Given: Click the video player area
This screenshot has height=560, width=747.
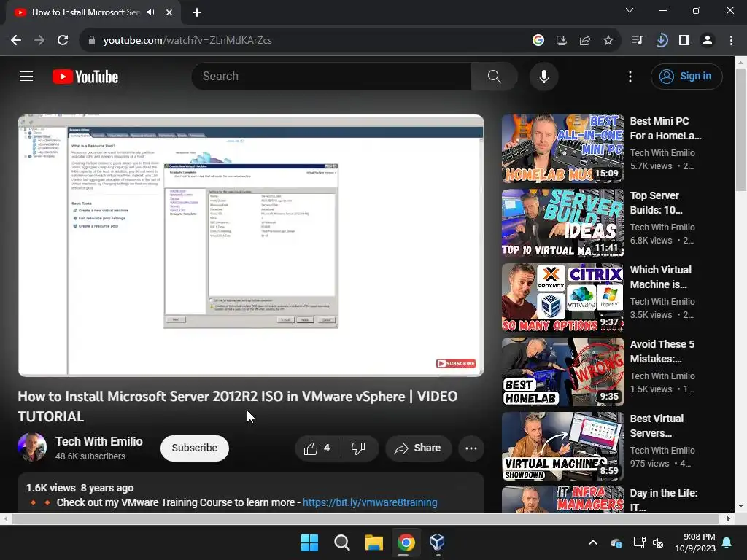Looking at the screenshot, I should [251, 246].
